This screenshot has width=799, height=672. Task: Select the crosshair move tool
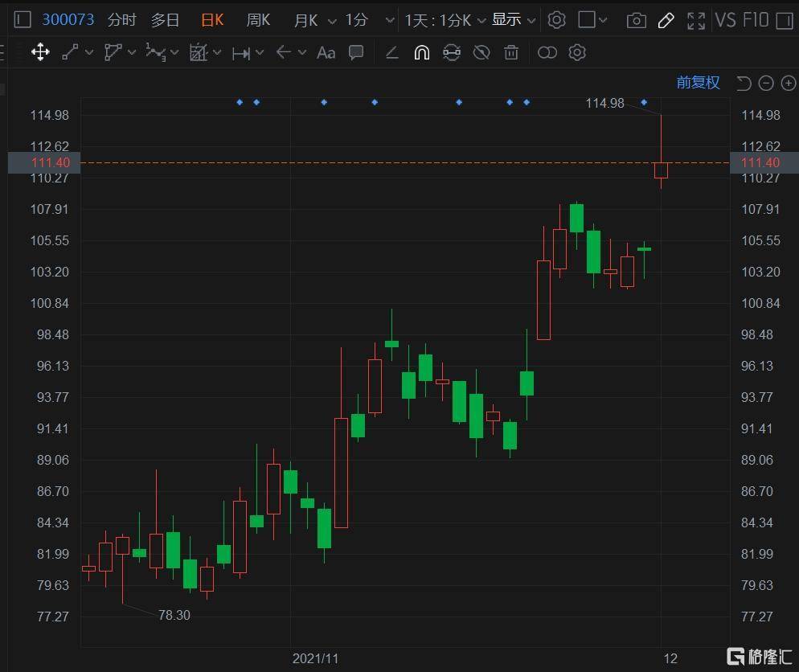coord(40,52)
